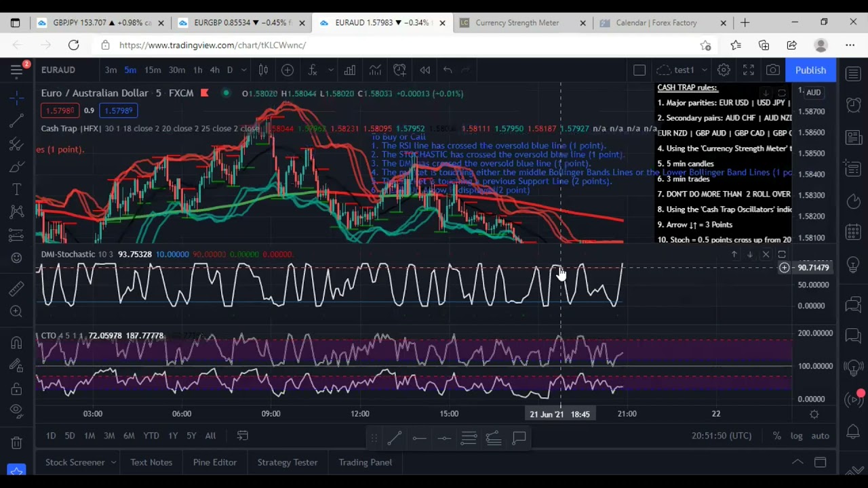Image resolution: width=868 pixels, height=488 pixels.
Task: Open the emoji icons tool
Action: coord(17,258)
